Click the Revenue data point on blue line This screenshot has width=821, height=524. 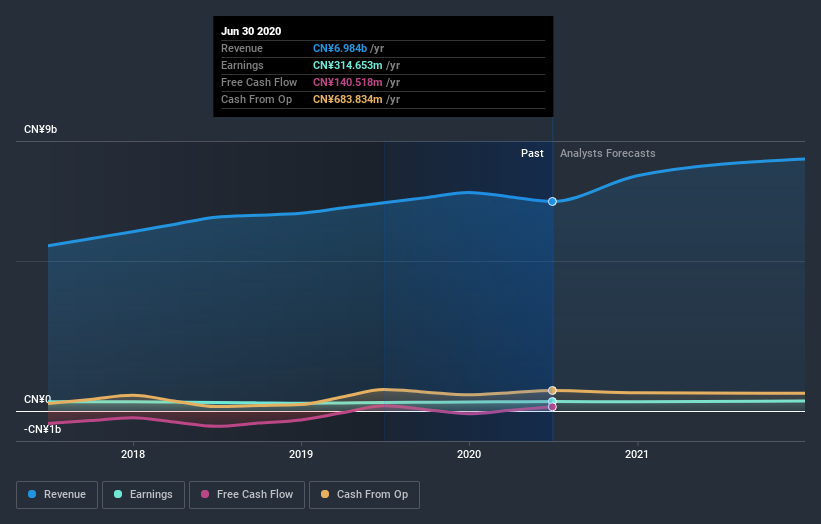pos(552,202)
